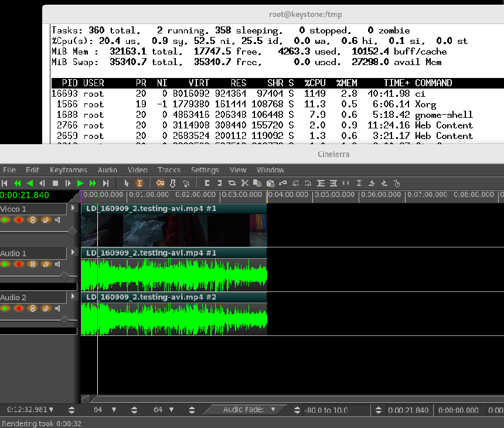Image resolution: width=504 pixels, height=428 pixels.
Task: Toggle the play track button on Video 1
Action: point(6,220)
